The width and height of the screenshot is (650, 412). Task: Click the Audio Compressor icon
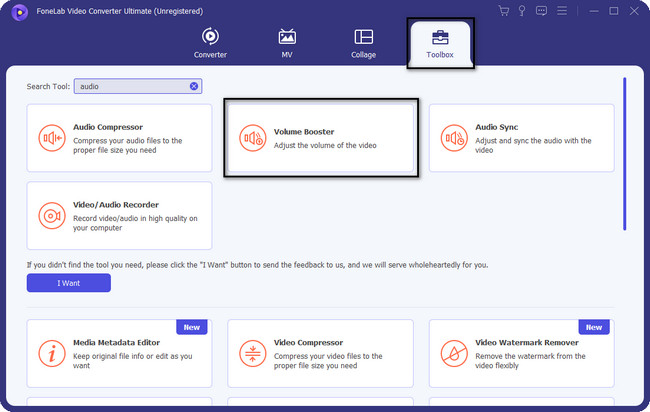coord(52,138)
